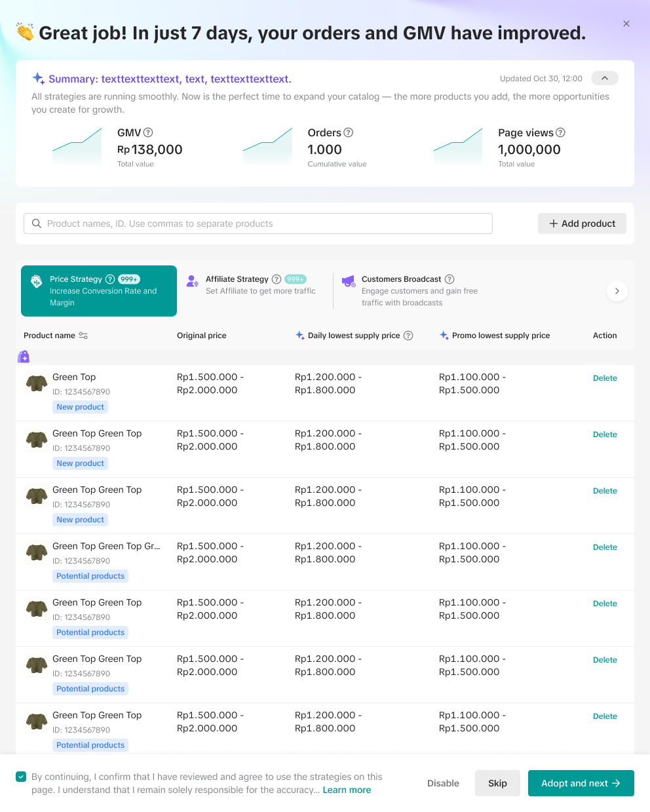Focus the product names search field
650x812 pixels.
(262, 223)
